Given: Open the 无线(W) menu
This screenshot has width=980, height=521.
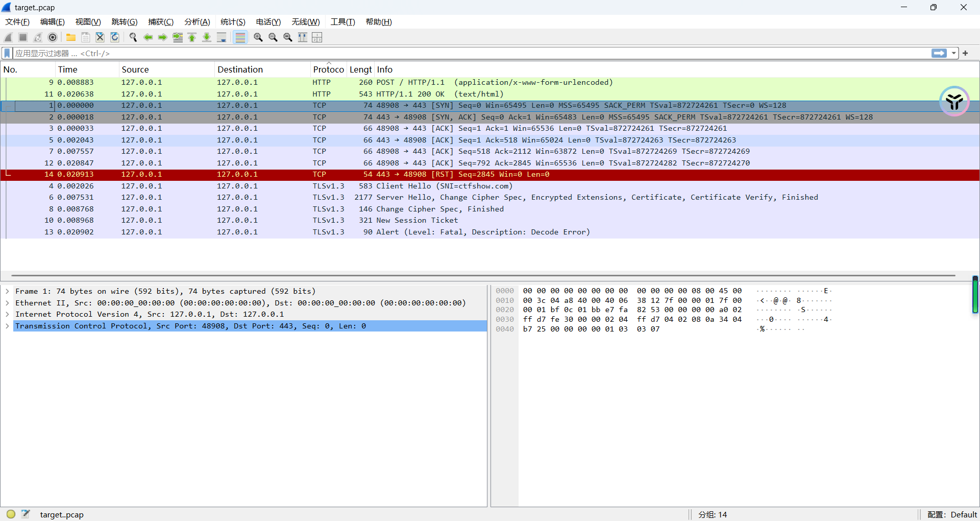Looking at the screenshot, I should pos(306,21).
